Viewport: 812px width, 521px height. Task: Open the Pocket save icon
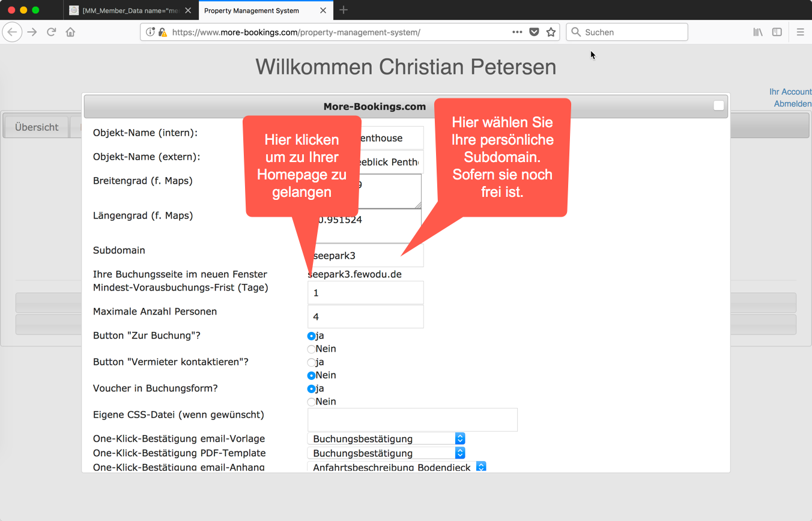[x=534, y=32]
